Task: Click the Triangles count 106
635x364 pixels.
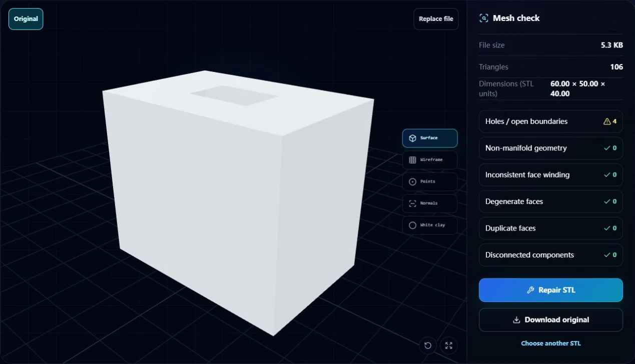Action: click(616, 67)
